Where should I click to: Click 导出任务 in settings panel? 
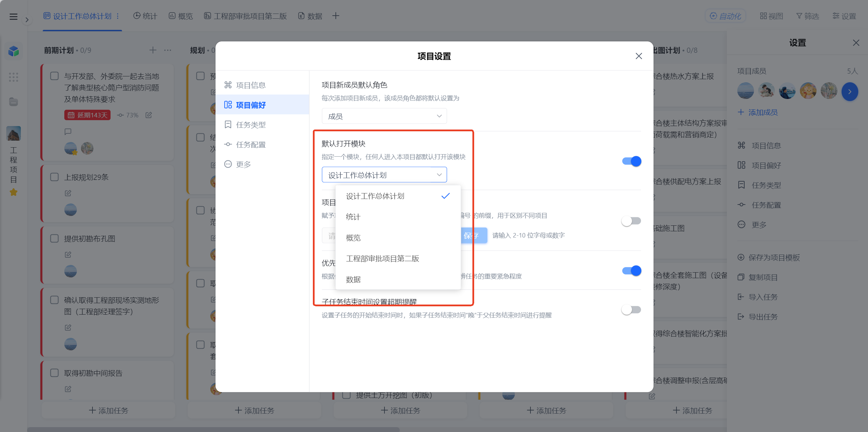click(x=758, y=317)
